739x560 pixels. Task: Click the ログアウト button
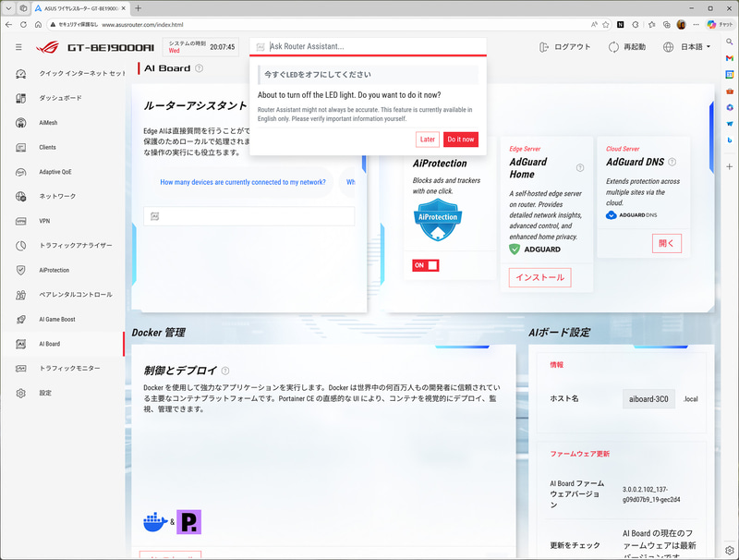(564, 47)
